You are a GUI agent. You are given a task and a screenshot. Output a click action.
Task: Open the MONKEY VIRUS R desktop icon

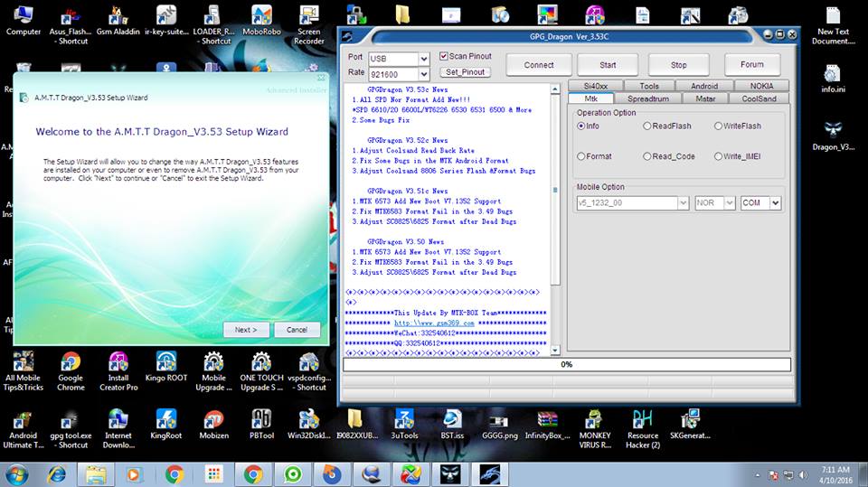point(595,429)
